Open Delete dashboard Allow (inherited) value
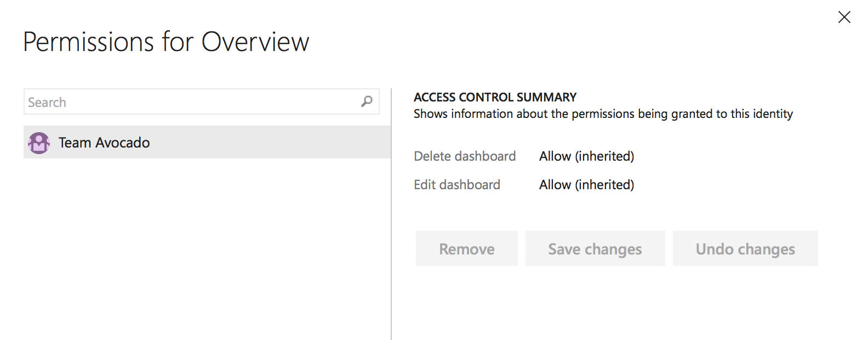The height and width of the screenshot is (340, 868). (586, 156)
